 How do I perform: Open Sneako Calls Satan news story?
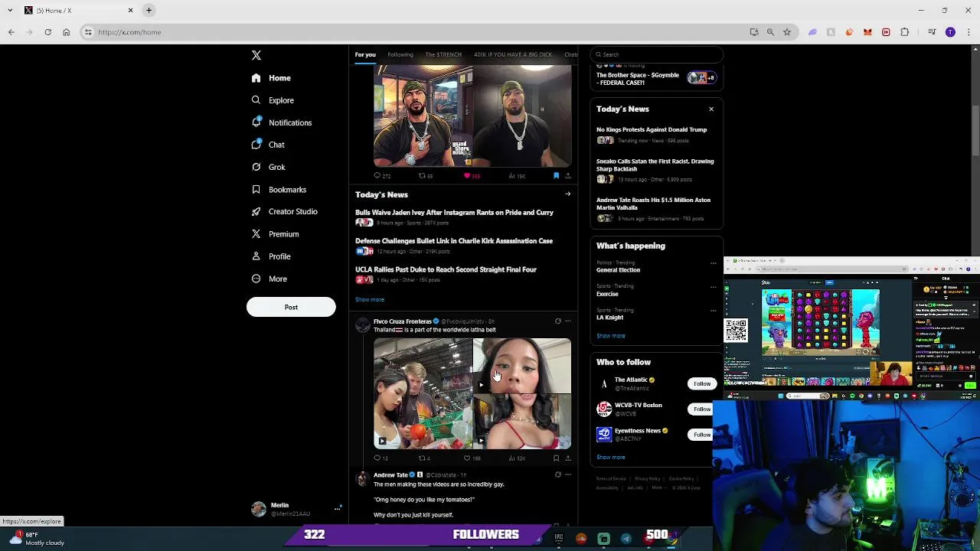click(x=655, y=165)
